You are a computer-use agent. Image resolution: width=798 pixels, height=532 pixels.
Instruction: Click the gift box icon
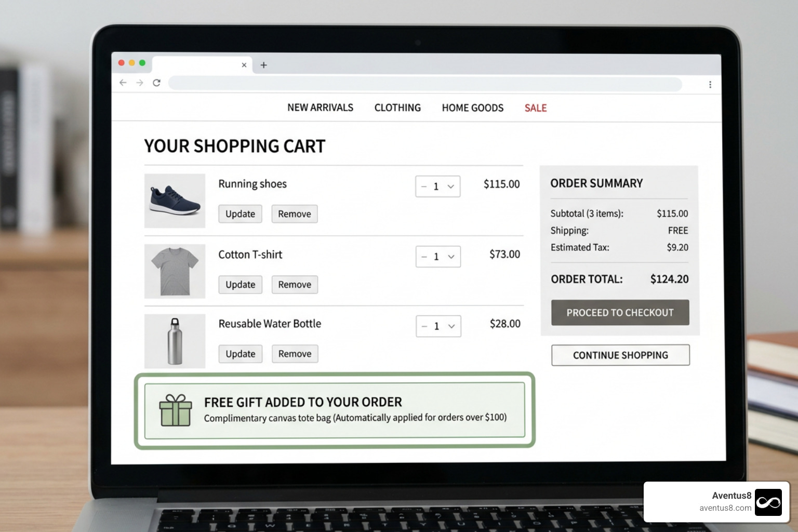pos(176,410)
